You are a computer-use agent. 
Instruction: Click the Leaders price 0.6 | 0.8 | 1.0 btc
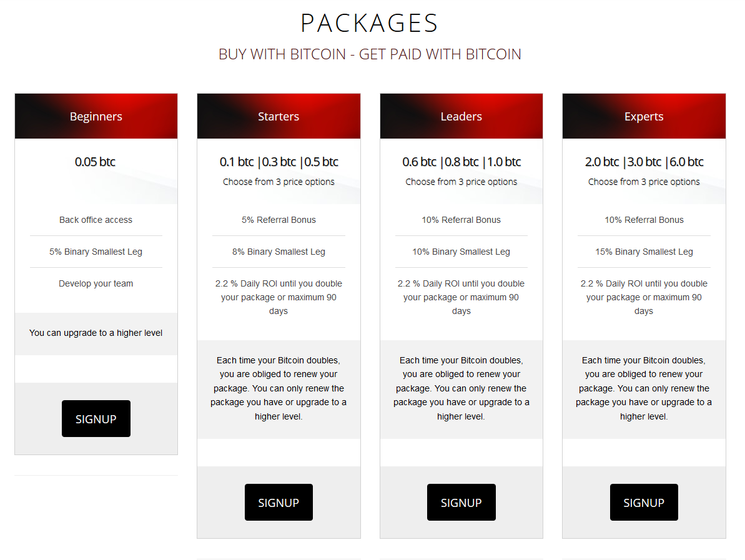point(461,162)
